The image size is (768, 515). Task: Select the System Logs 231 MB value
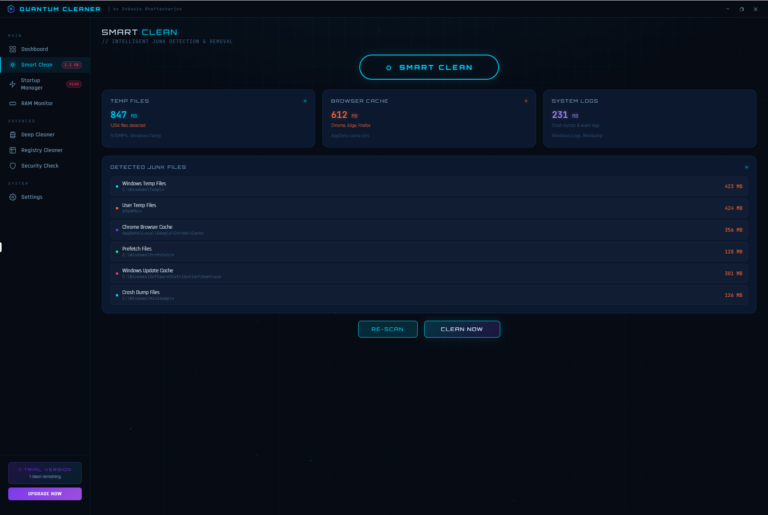[565, 115]
